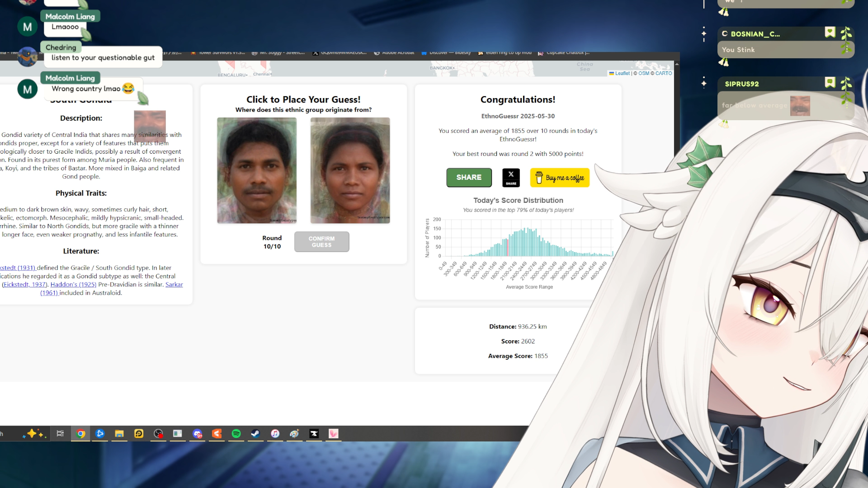Image resolution: width=868 pixels, height=488 pixels.
Task: Open Spotify from the taskbar
Action: [x=236, y=434]
